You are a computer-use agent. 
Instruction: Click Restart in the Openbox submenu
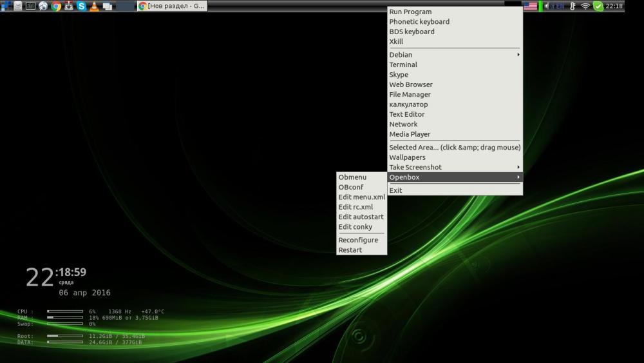361,250
